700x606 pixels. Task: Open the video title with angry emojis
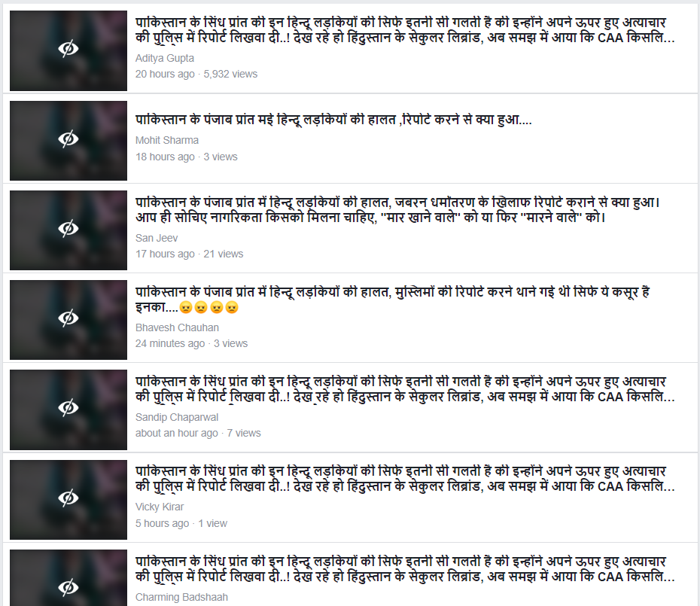(x=392, y=300)
